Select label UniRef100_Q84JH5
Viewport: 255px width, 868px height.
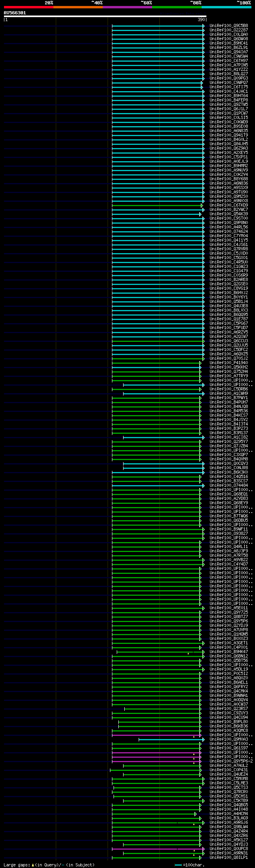(x=229, y=144)
